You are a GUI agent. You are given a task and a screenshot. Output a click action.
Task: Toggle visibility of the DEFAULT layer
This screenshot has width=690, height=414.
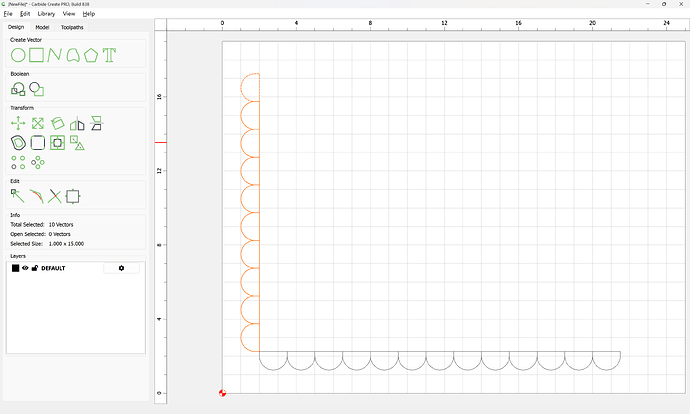pos(25,268)
